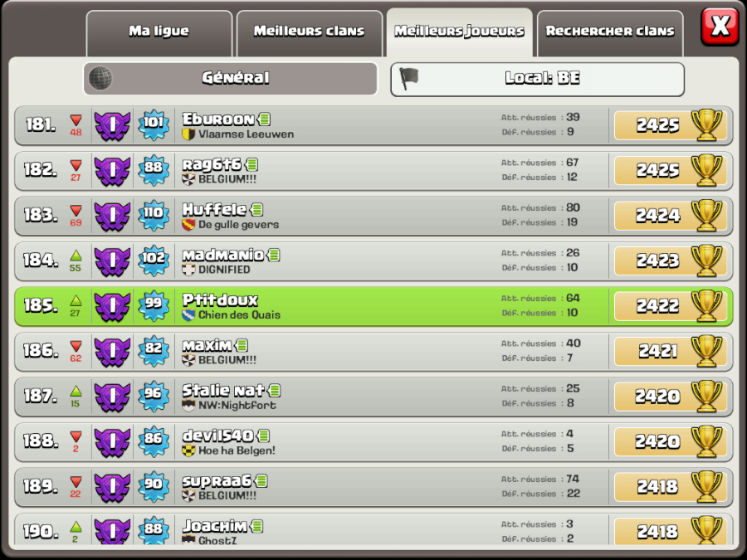This screenshot has width=747, height=560.
Task: Open the Rechercher clans tab
Action: [610, 33]
